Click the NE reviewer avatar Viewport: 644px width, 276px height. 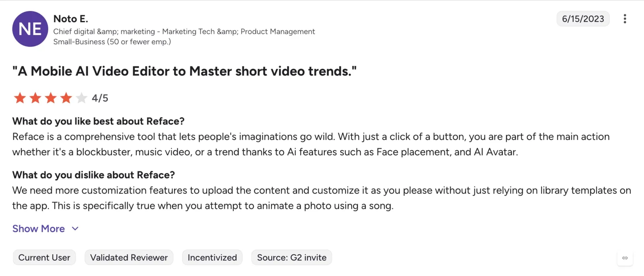(30, 29)
